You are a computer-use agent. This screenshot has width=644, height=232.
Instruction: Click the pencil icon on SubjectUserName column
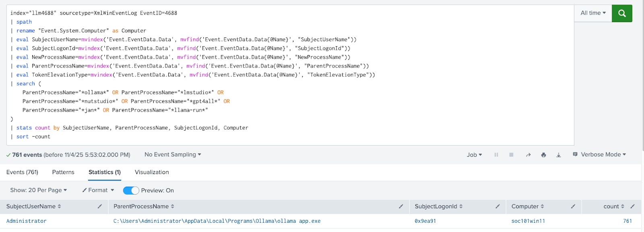click(100, 206)
